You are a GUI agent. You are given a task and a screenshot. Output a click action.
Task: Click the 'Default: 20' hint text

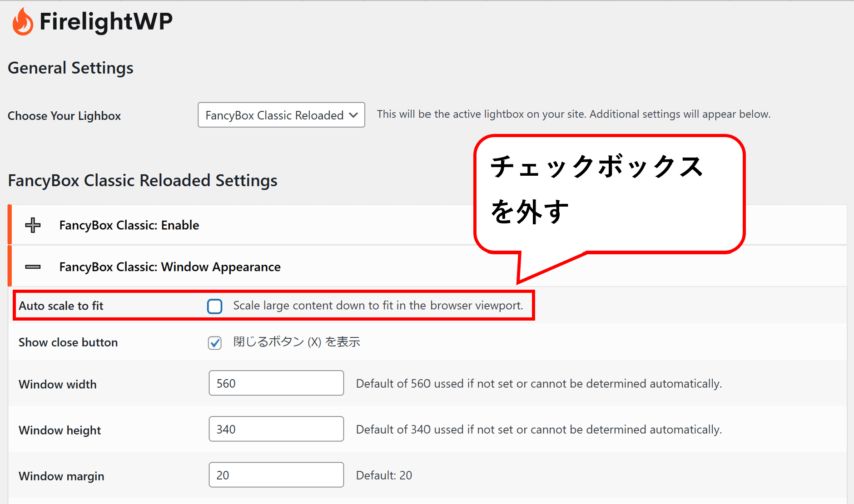coord(384,475)
